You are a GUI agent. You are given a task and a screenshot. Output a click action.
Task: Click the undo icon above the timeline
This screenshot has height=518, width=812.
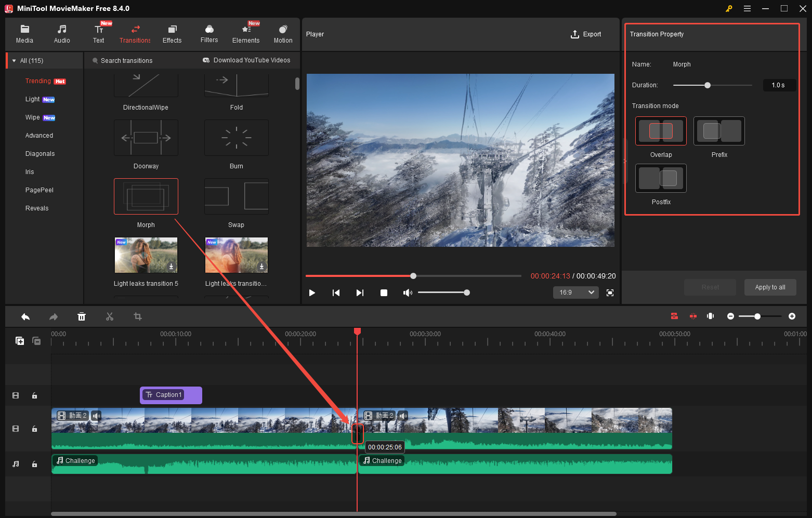tap(25, 316)
